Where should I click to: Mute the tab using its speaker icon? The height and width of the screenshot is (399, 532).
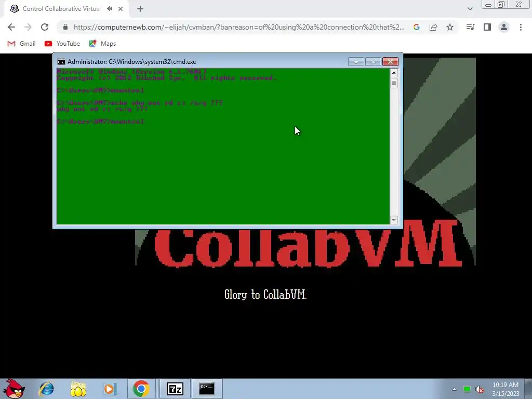click(109, 9)
